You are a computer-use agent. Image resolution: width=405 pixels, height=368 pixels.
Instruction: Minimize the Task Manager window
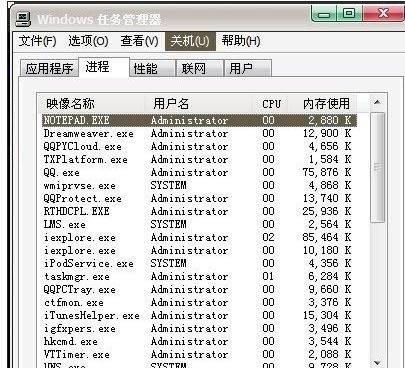point(324,14)
